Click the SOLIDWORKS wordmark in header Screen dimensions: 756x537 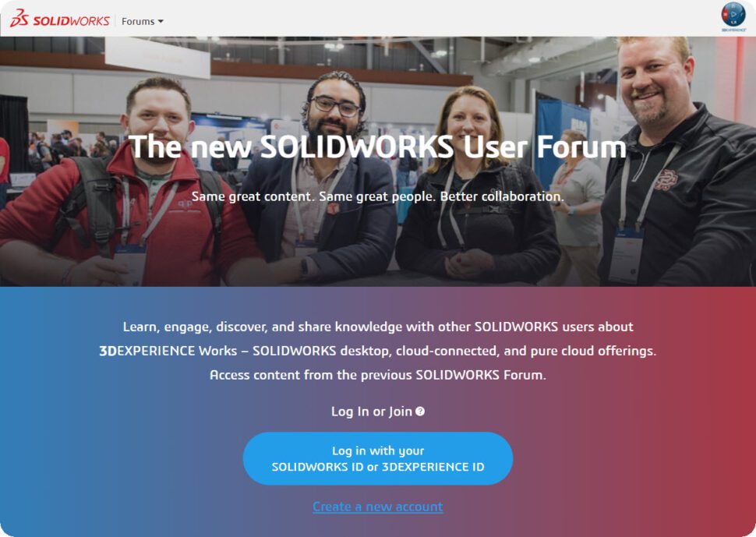click(71, 21)
